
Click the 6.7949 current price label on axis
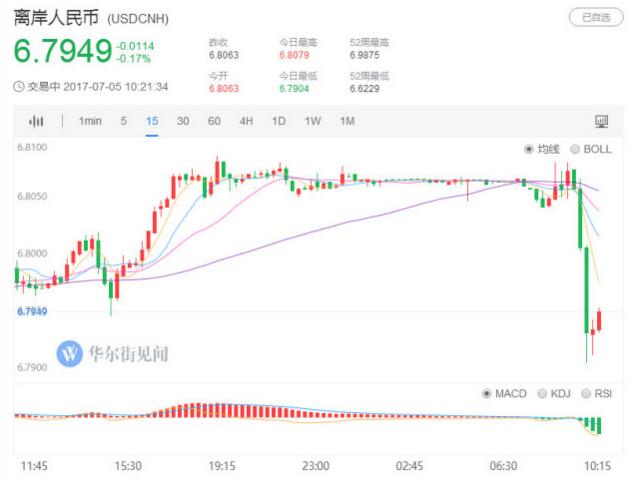(32, 312)
